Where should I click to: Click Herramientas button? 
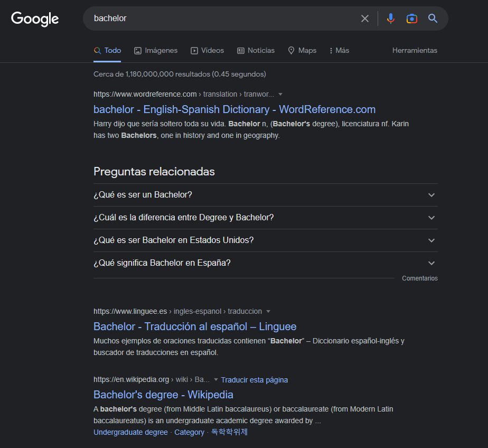pyautogui.click(x=415, y=51)
